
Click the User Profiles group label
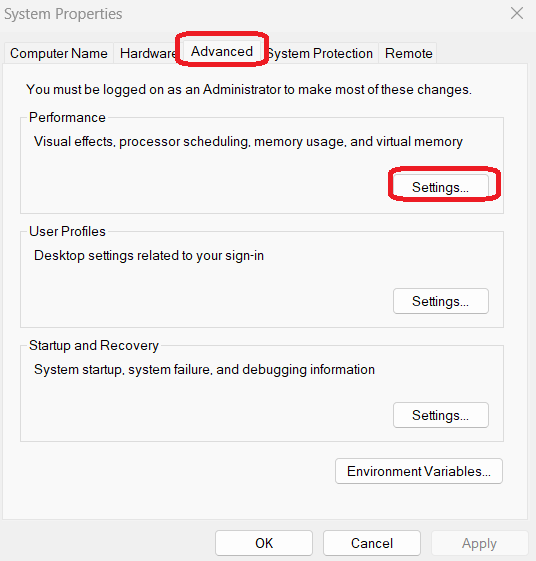pos(67,231)
